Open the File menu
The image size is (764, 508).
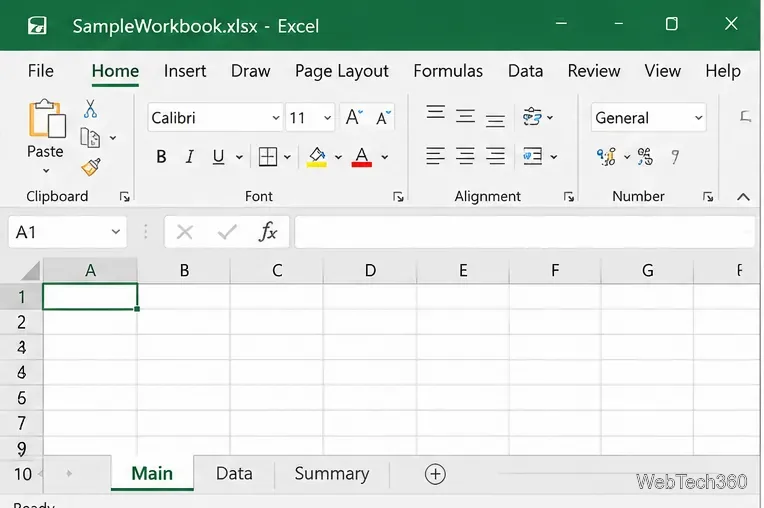(x=40, y=71)
